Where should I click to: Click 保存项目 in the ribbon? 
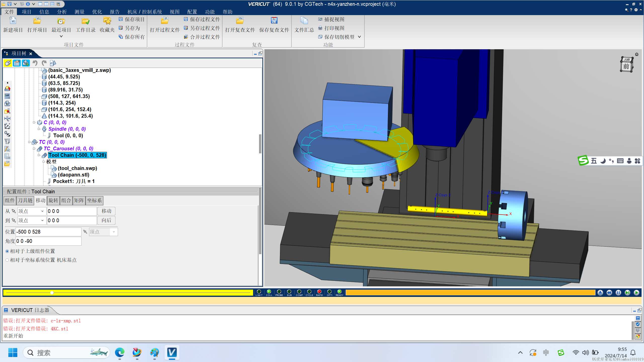pyautogui.click(x=132, y=19)
